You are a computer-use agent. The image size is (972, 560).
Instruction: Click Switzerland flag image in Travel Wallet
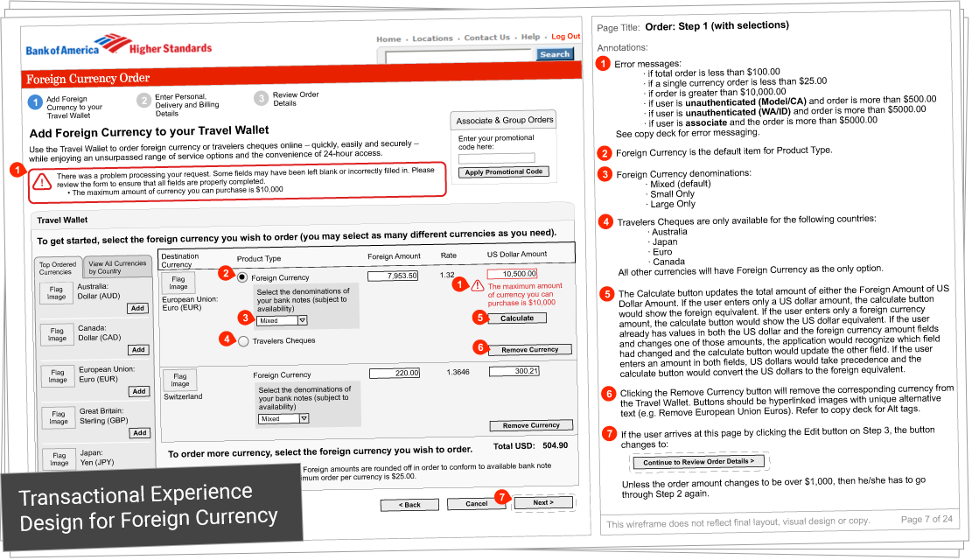pos(179,380)
